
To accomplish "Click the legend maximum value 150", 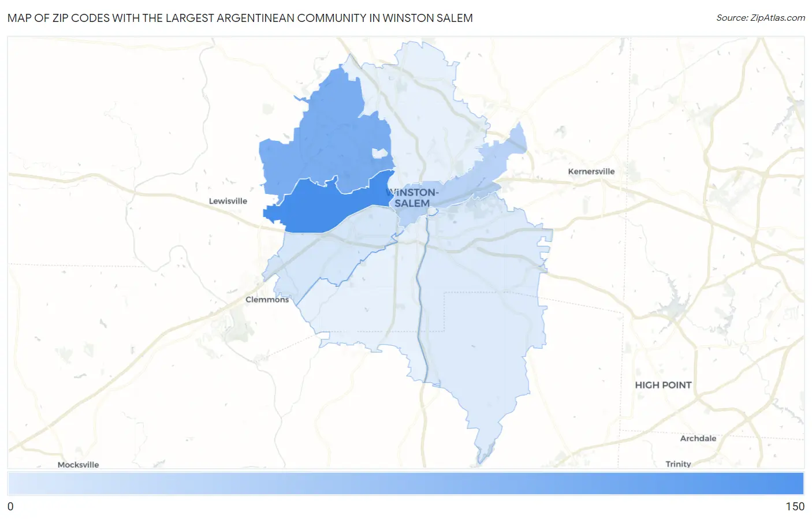I will pyautogui.click(x=795, y=506).
